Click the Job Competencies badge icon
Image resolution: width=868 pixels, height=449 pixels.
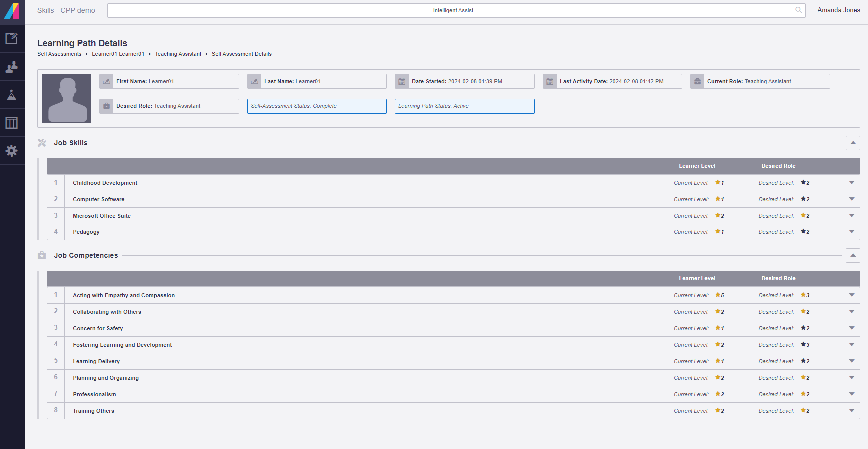coord(42,255)
